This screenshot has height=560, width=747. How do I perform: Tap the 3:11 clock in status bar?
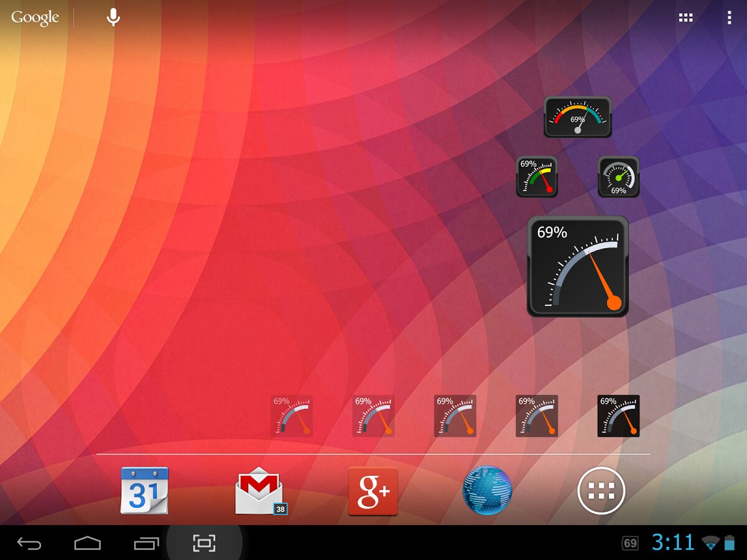673,543
